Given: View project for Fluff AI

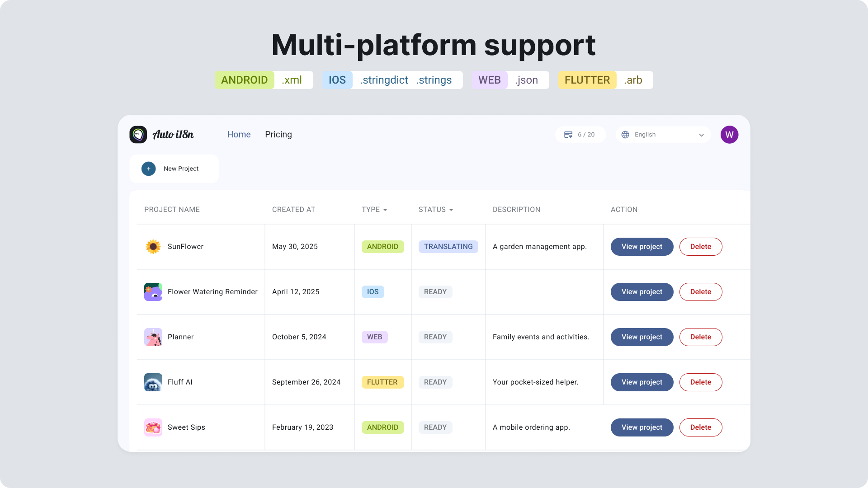Looking at the screenshot, I should point(642,382).
